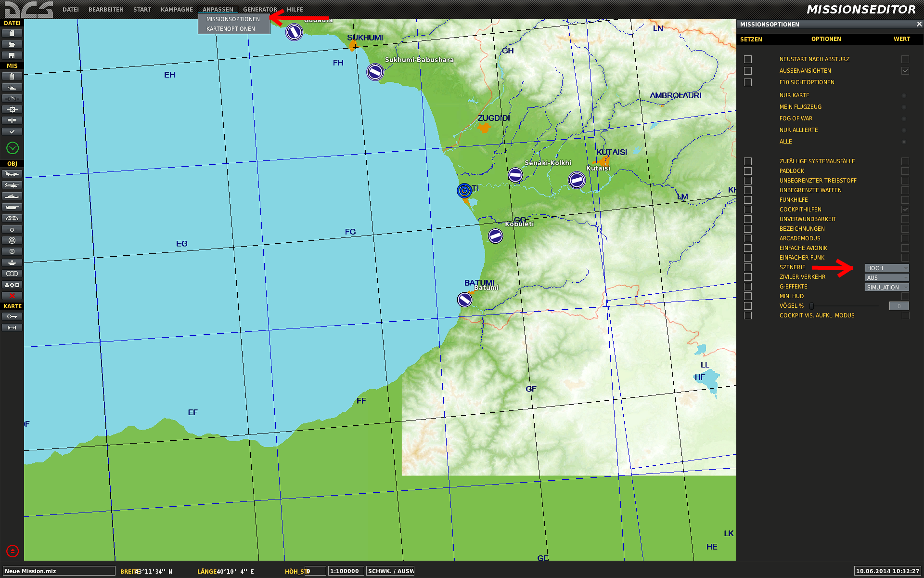This screenshot has width=924, height=578.
Task: Click the red exit icon at bottom left
Action: [13, 551]
